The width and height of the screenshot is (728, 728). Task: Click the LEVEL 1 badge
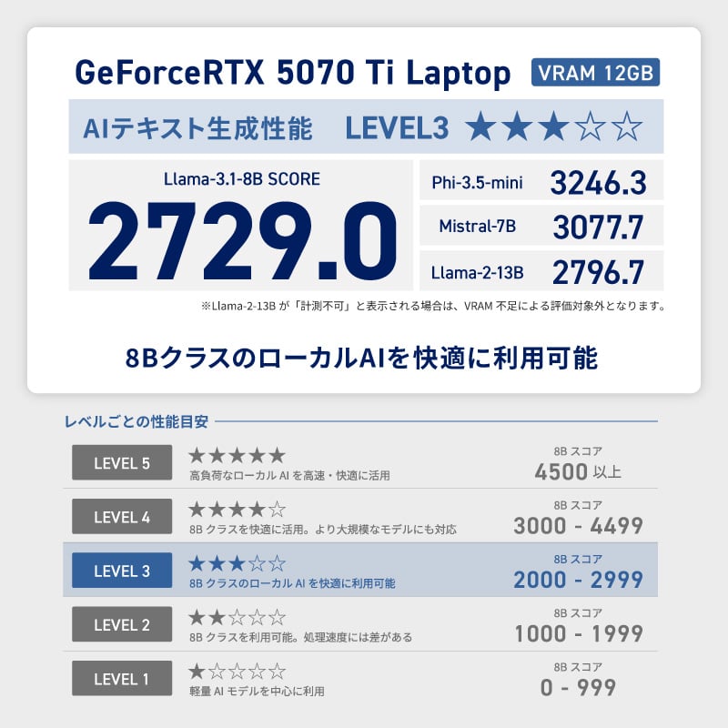click(x=122, y=678)
